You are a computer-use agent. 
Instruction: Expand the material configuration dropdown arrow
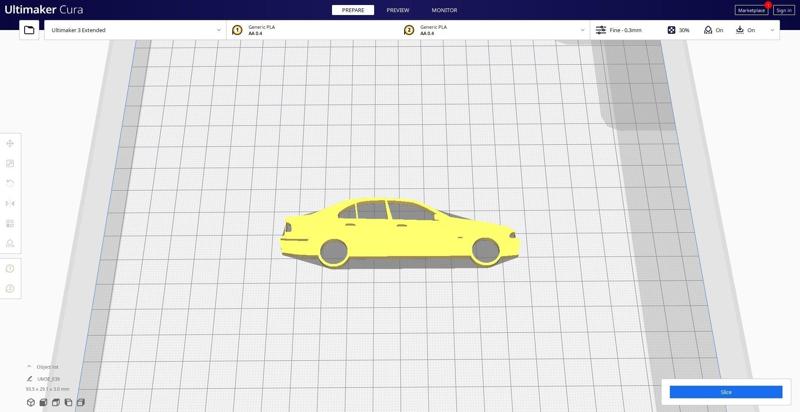pyautogui.click(x=582, y=30)
